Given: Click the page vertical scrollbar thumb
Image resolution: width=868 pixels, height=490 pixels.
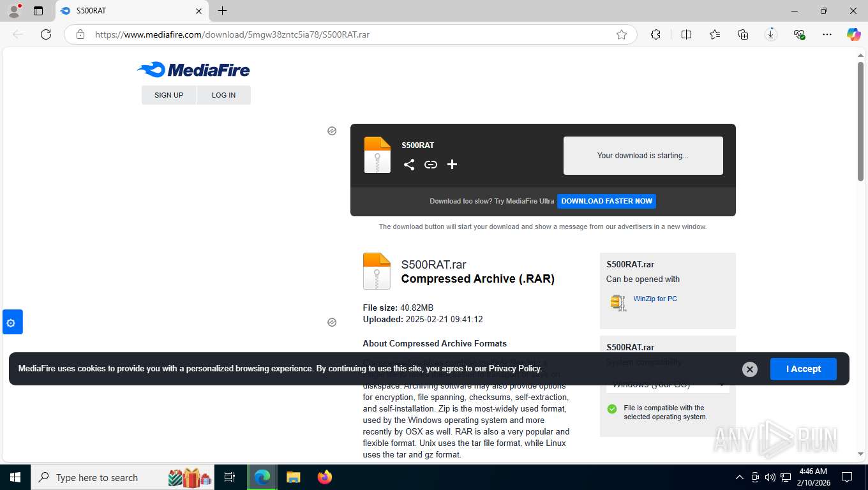Looking at the screenshot, I should 860,121.
